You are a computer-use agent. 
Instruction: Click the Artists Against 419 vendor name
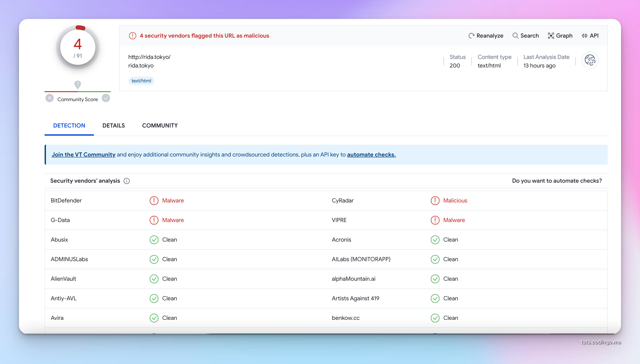(355, 298)
